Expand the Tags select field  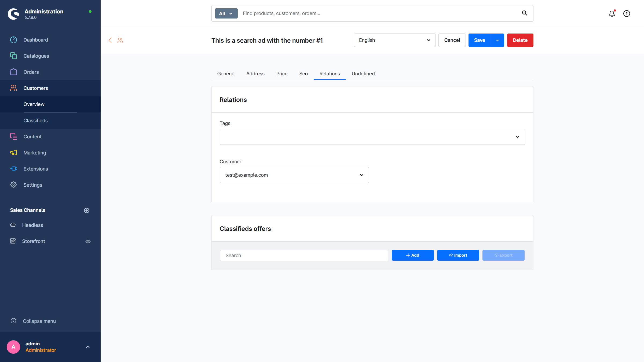(x=372, y=137)
